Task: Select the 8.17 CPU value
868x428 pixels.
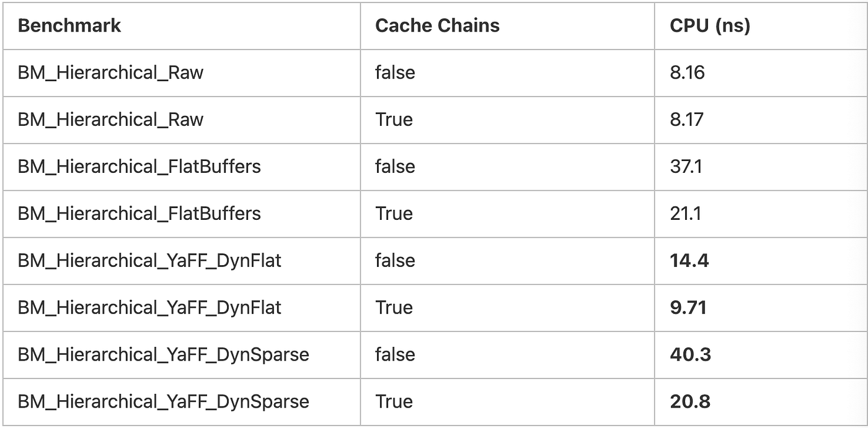Action: pos(686,120)
